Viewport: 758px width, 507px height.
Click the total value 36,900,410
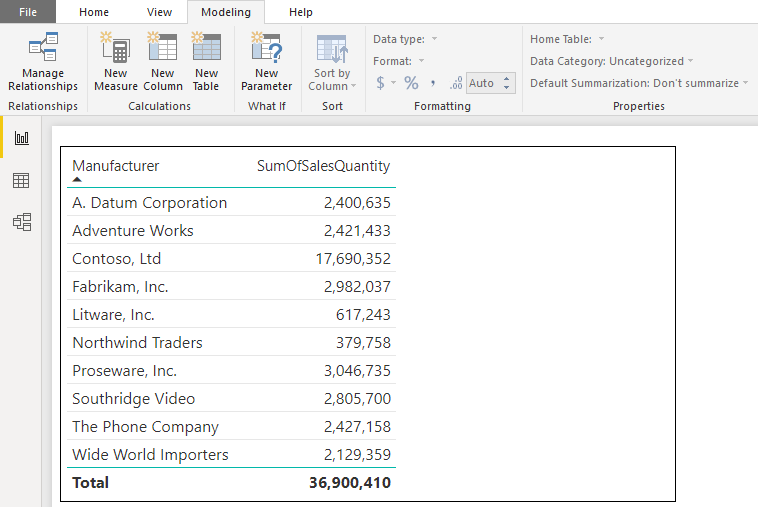(350, 483)
